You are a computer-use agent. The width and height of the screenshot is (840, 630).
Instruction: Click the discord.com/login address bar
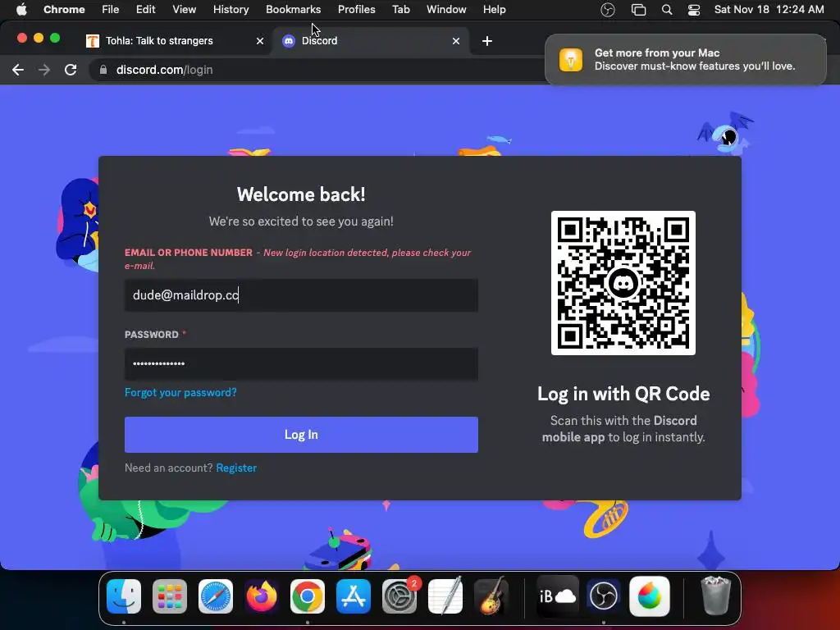pyautogui.click(x=316, y=70)
